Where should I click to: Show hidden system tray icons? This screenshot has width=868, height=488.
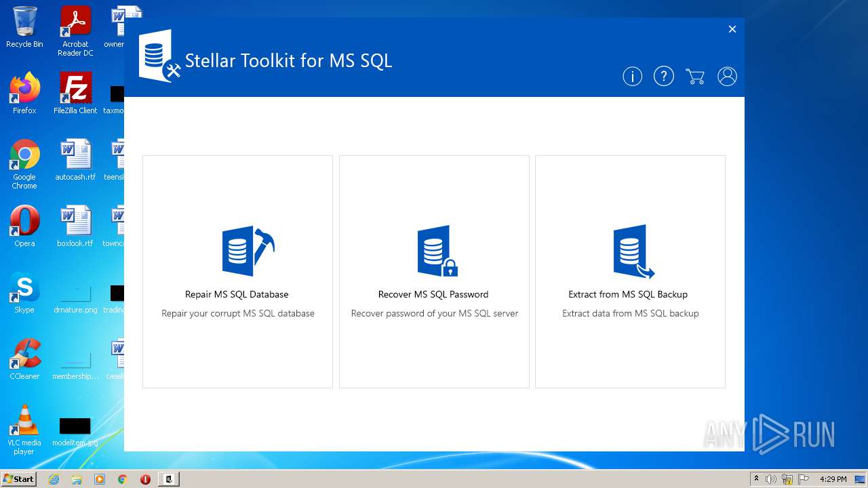point(756,479)
